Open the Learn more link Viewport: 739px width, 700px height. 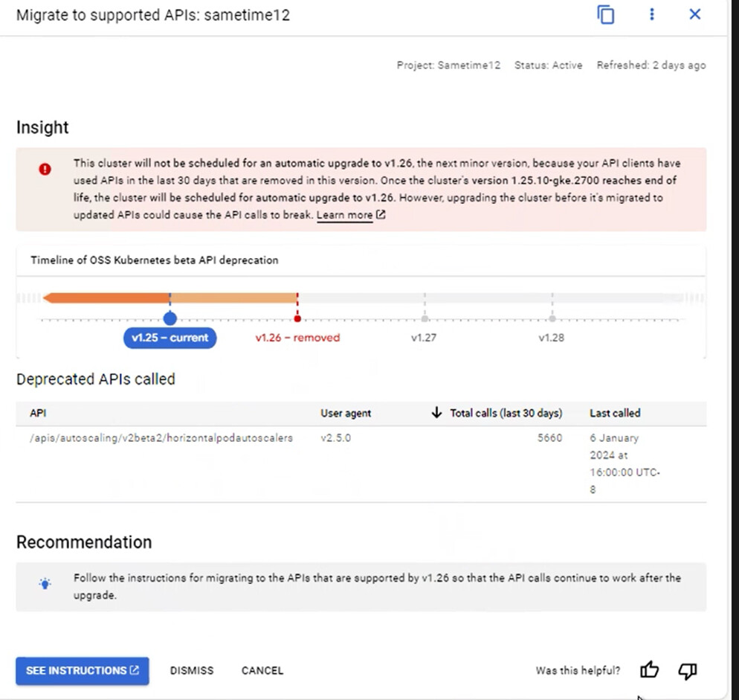click(x=344, y=215)
